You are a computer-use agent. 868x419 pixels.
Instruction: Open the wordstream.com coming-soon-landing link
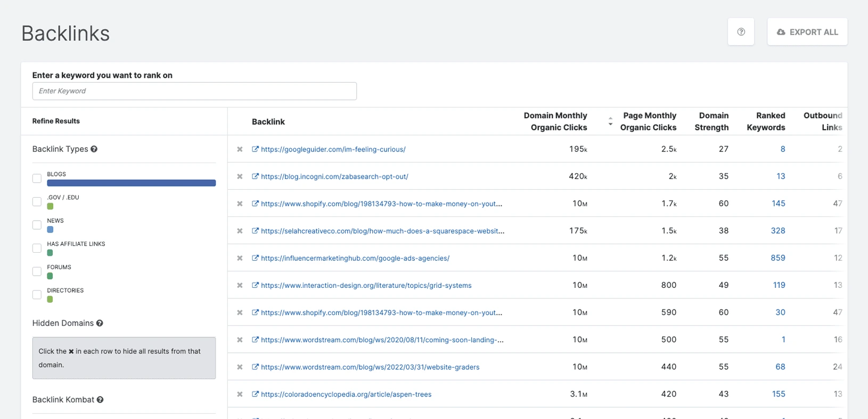tap(382, 340)
